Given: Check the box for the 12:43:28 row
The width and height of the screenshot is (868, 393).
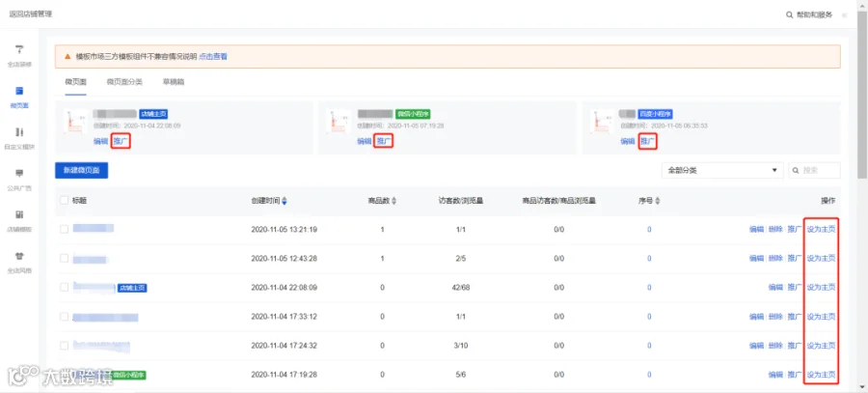Looking at the screenshot, I should point(65,259).
